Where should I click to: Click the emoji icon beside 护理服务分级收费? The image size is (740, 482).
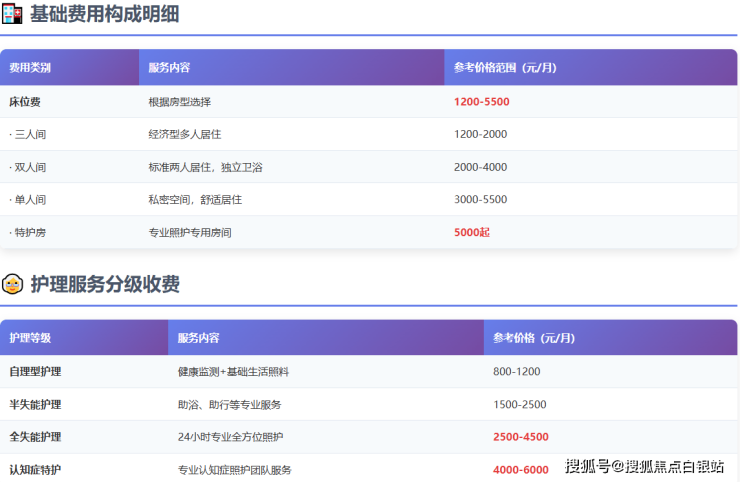pos(13,285)
